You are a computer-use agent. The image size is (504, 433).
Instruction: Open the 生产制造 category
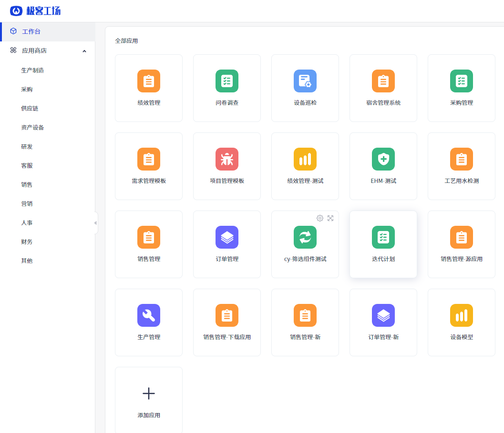click(32, 70)
